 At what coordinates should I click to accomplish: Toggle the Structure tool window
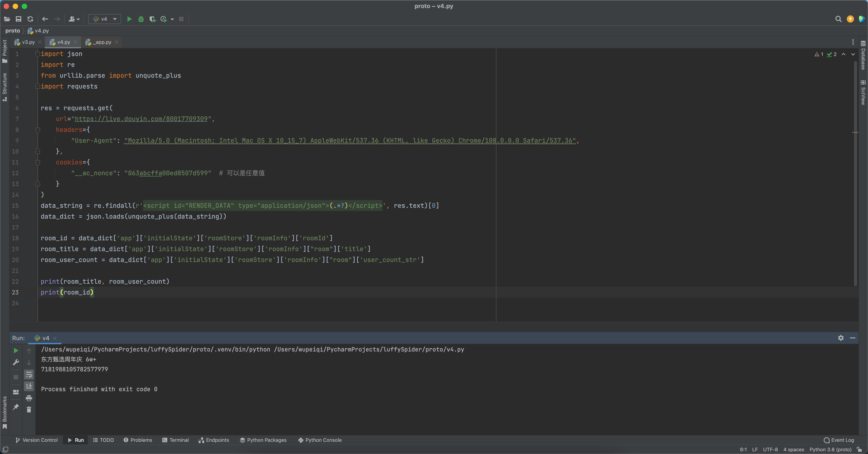pos(5,87)
